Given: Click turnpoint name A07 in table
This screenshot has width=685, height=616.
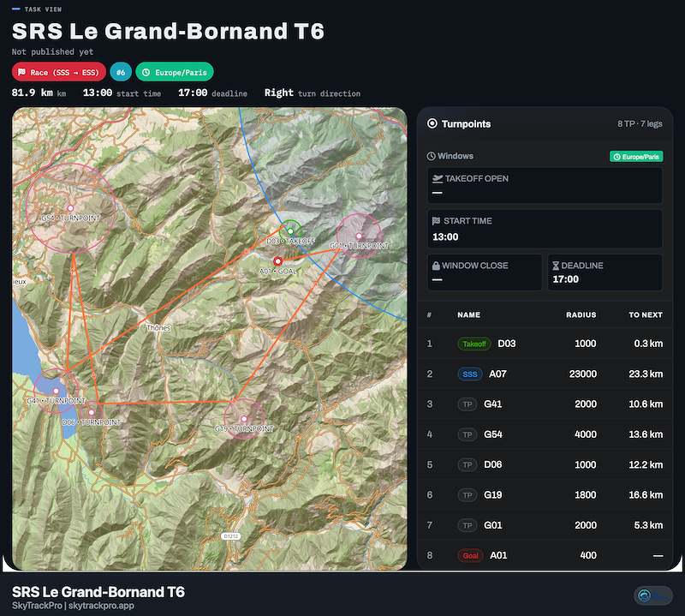Looking at the screenshot, I should (497, 374).
